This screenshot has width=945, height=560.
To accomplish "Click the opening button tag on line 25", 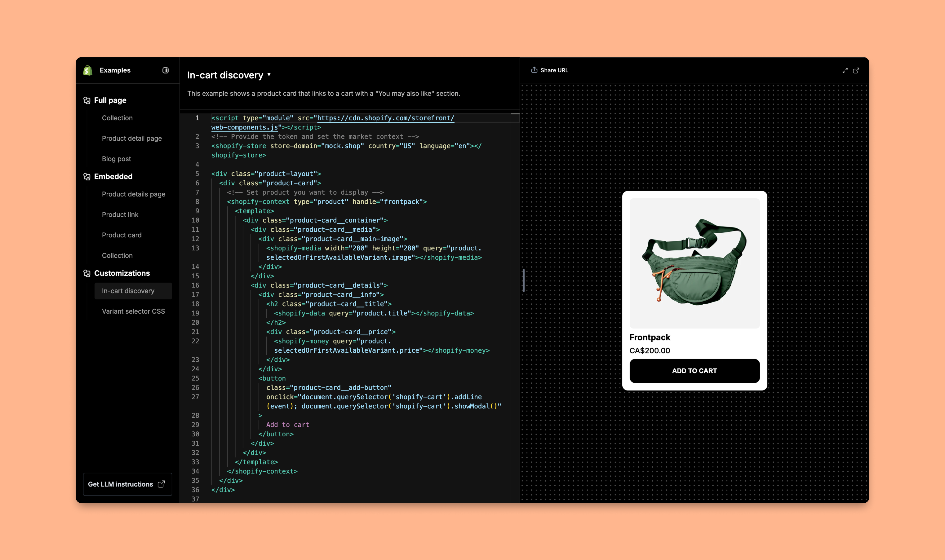I will tap(272, 378).
